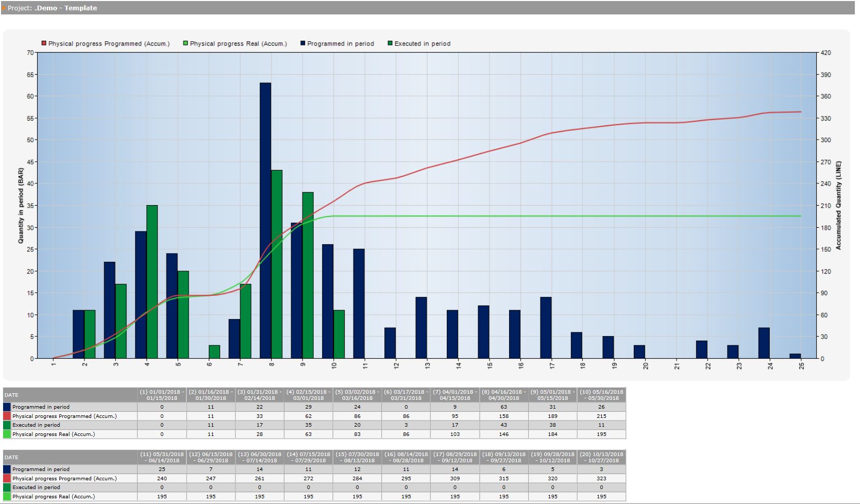Click the red Physical progress Programmed legend swatch
Image resolution: width=860 pixels, height=504 pixels.
pos(44,44)
